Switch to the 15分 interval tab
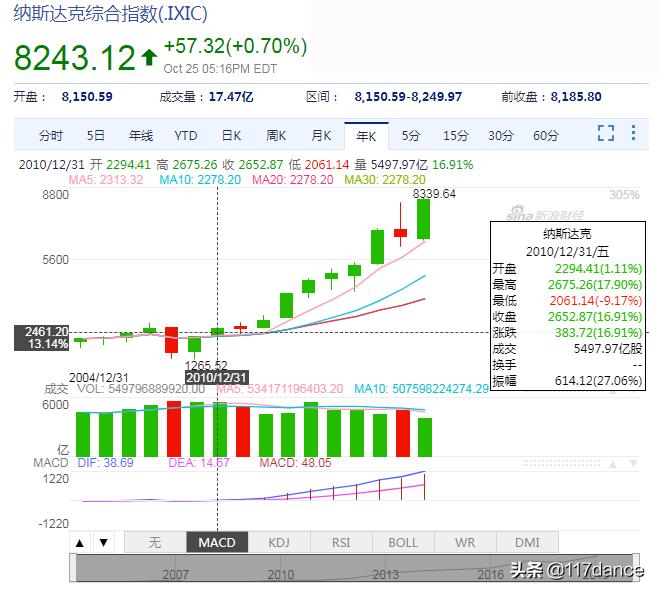 (x=456, y=136)
